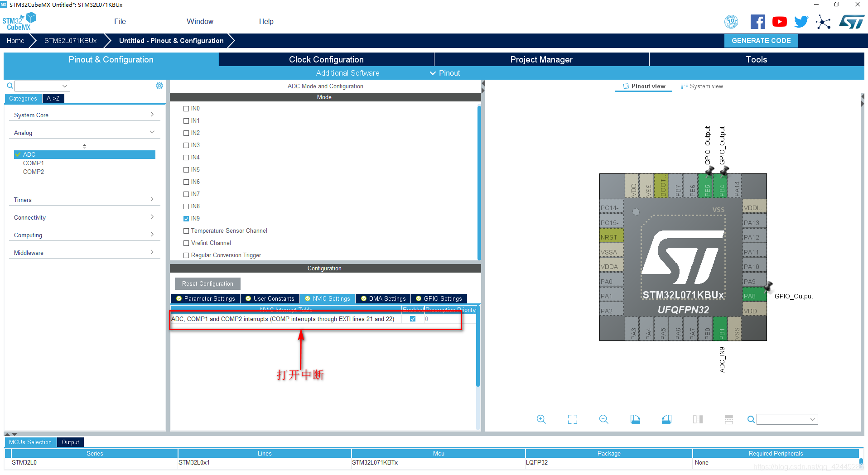The height and width of the screenshot is (475, 868).
Task: Switch to the Project Manager tab
Action: point(541,59)
